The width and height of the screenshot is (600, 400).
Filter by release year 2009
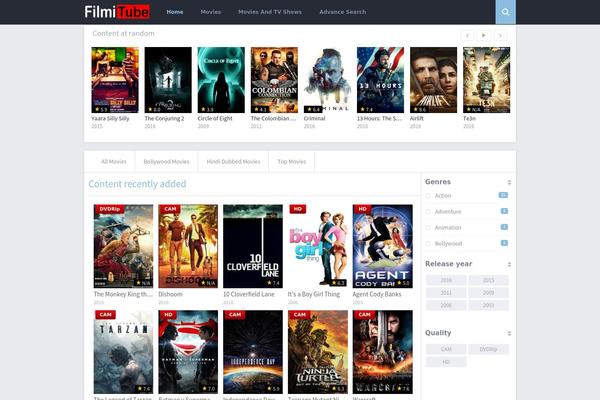[x=489, y=293]
